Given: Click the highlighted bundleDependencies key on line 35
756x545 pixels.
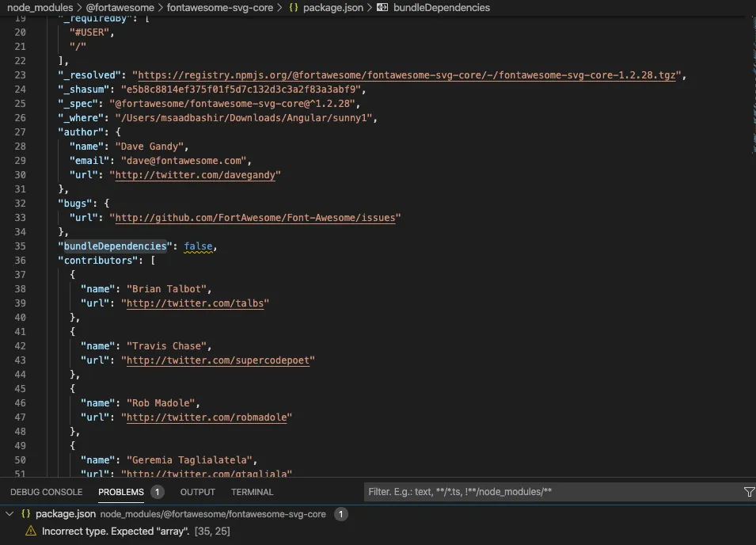Looking at the screenshot, I should [116, 246].
